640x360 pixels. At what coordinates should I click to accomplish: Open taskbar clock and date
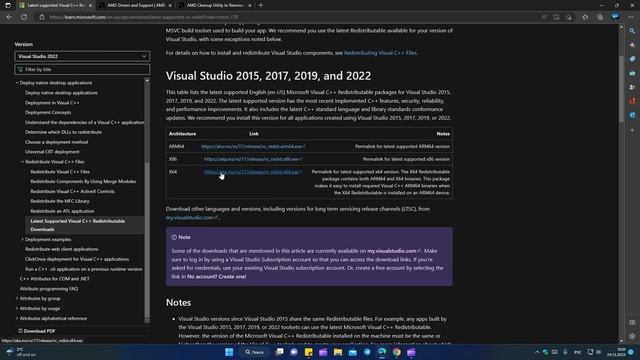coord(616,352)
